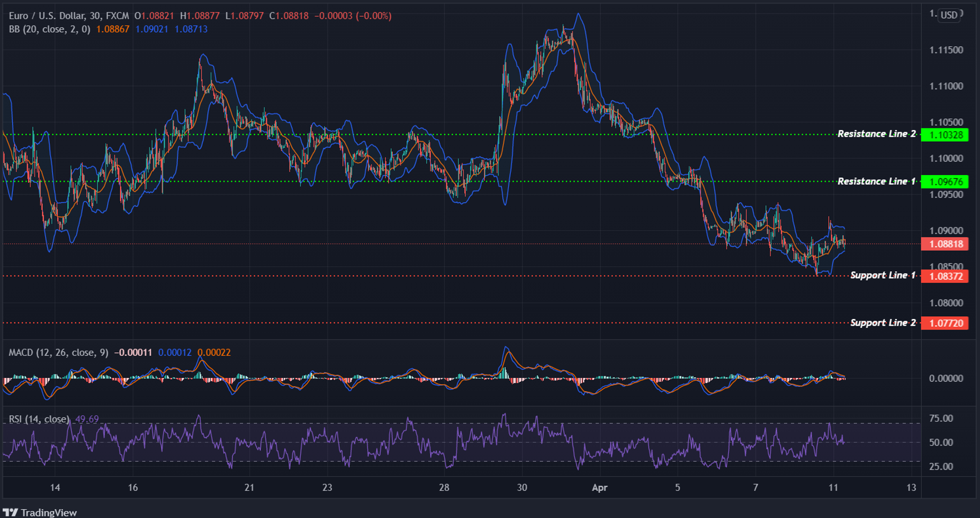This screenshot has height=518, width=980.
Task: Select the RSI (14, close) legend
Action: 39,419
